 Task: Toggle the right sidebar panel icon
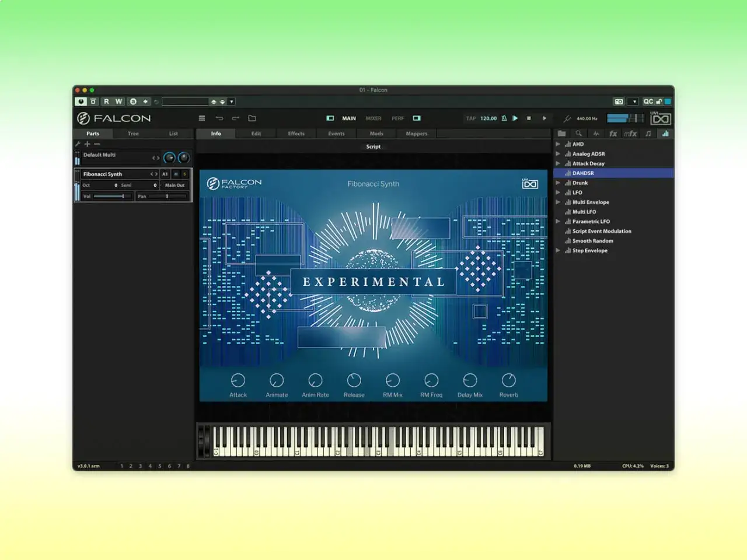point(417,118)
